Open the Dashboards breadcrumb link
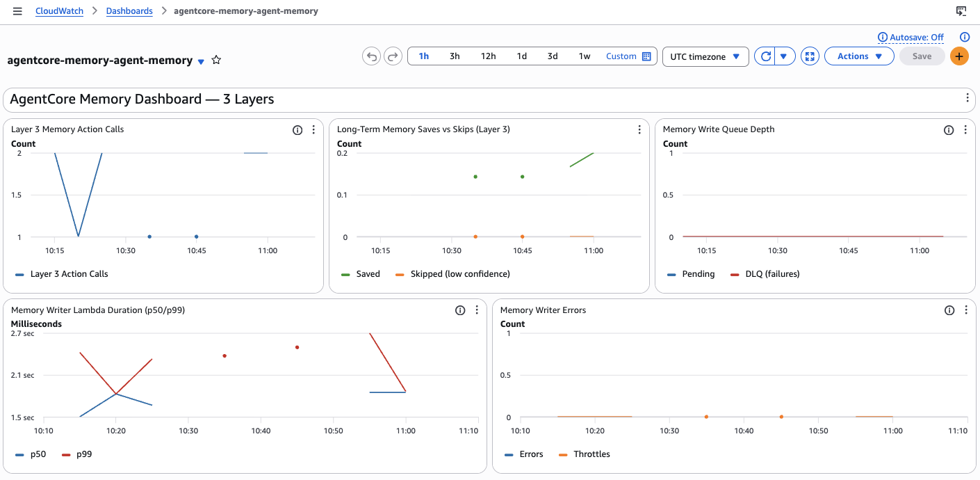Image resolution: width=980 pixels, height=480 pixels. (x=129, y=11)
